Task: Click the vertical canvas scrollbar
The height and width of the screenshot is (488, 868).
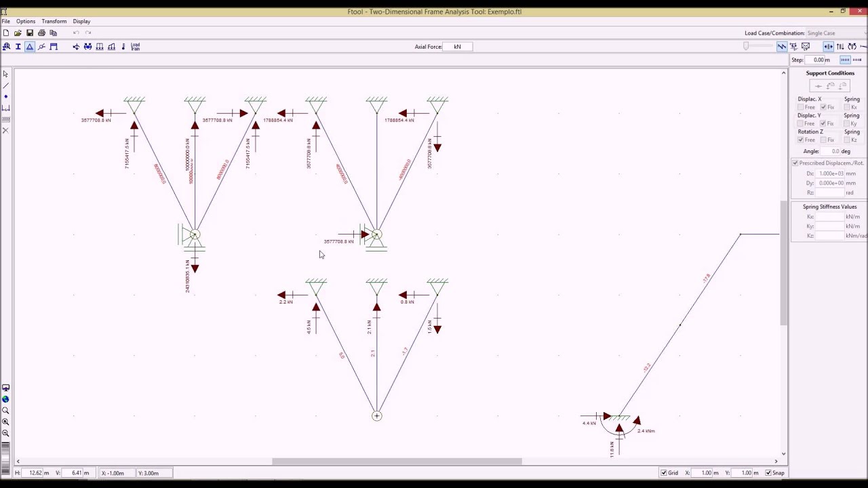Action: point(784,263)
